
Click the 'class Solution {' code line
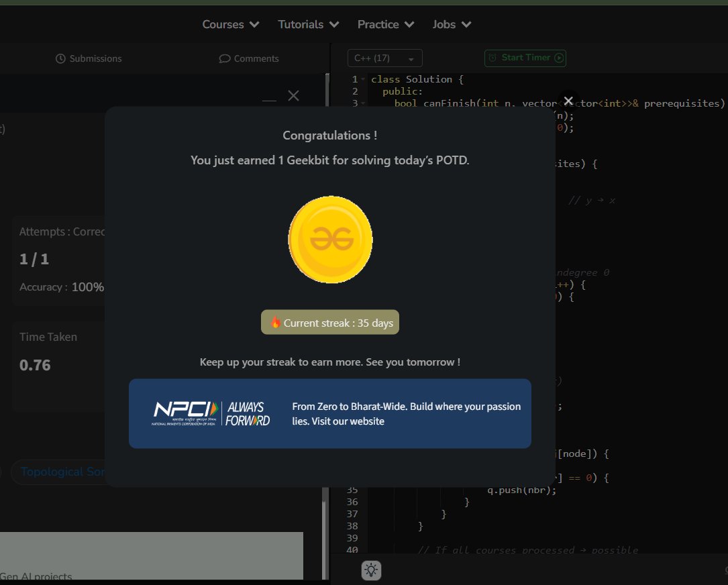[417, 79]
